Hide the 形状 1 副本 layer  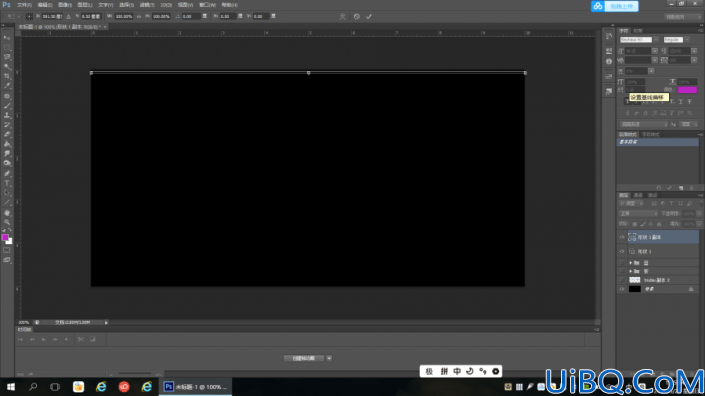(x=622, y=237)
